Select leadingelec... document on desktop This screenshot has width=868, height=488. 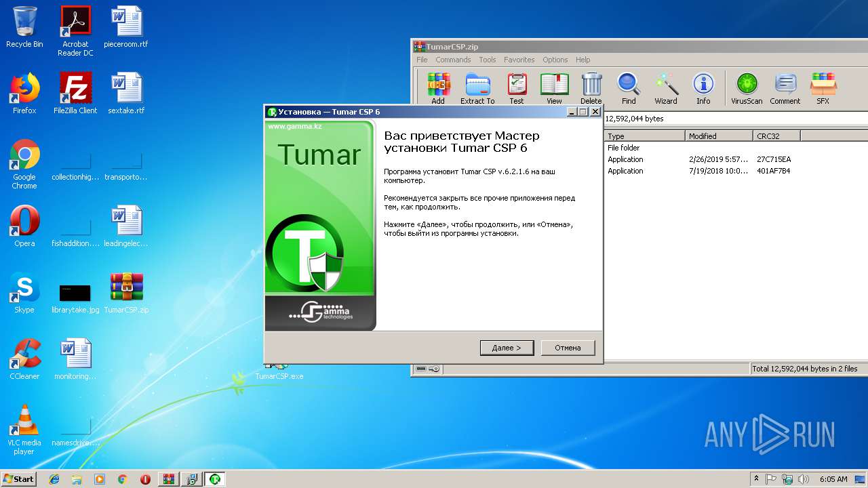[x=126, y=226]
